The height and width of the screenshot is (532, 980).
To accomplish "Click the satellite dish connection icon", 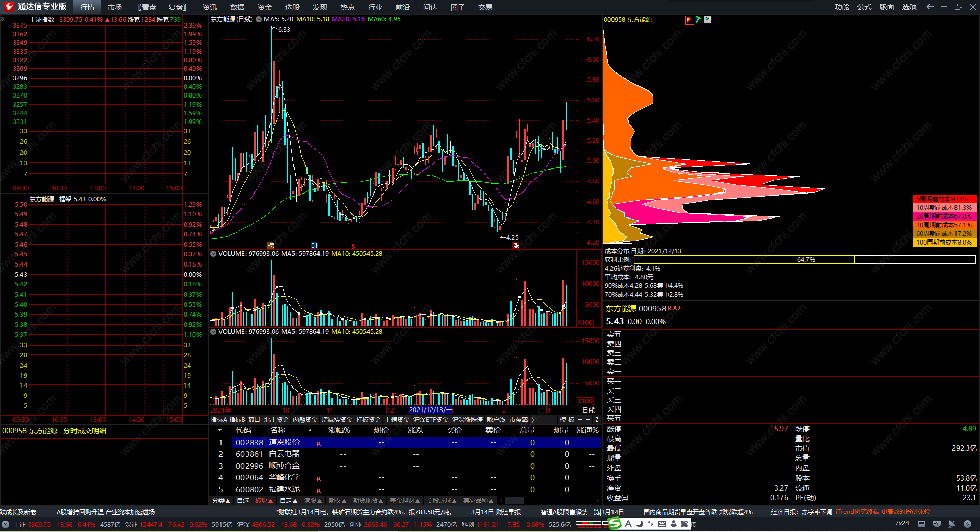I will 952,524.
